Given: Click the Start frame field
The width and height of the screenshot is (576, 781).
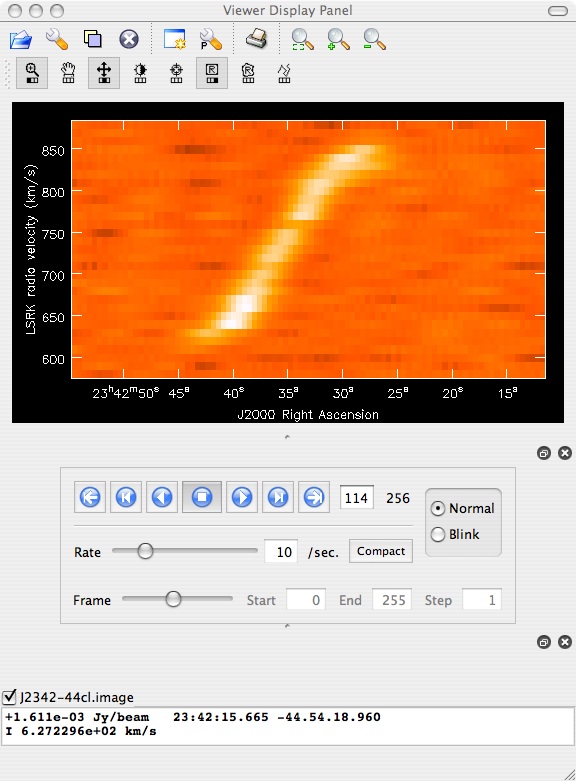Looking at the screenshot, I should [x=306, y=600].
